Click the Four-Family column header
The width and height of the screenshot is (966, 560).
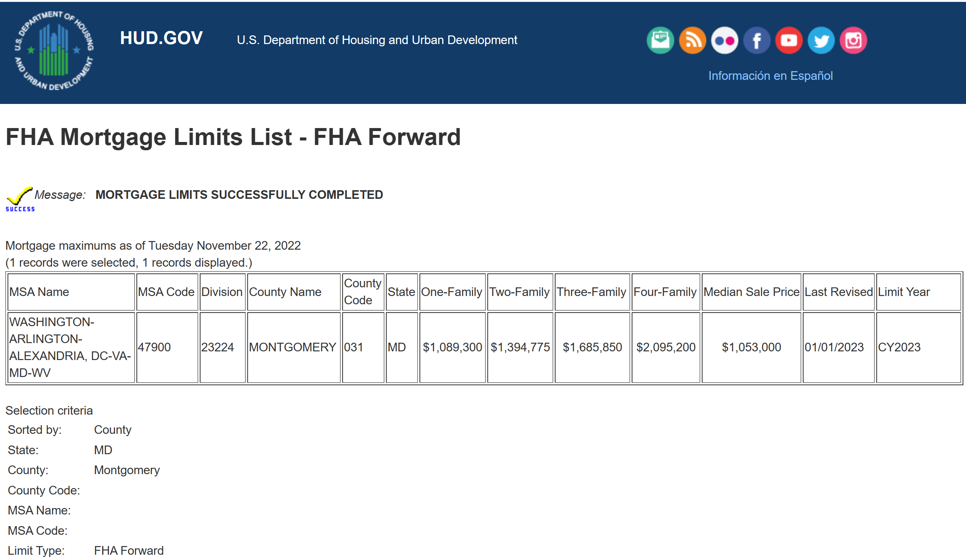[666, 292]
